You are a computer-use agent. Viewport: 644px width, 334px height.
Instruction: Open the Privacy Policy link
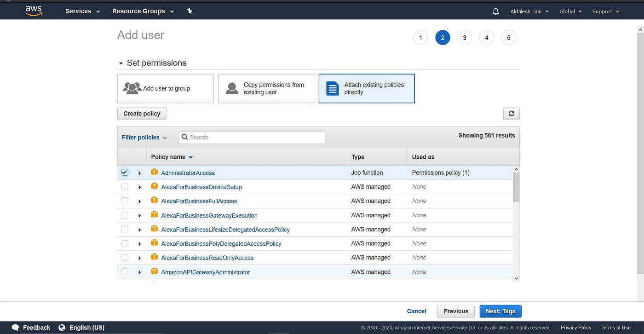pos(576,328)
